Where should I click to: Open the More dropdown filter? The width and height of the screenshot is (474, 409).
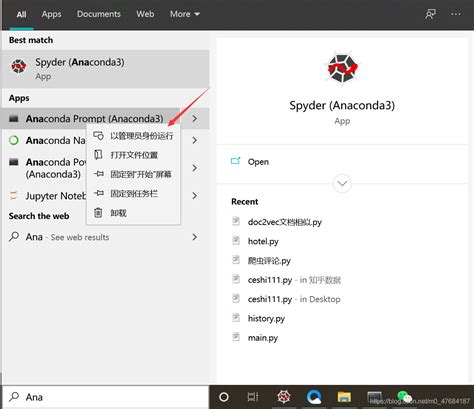tap(185, 14)
